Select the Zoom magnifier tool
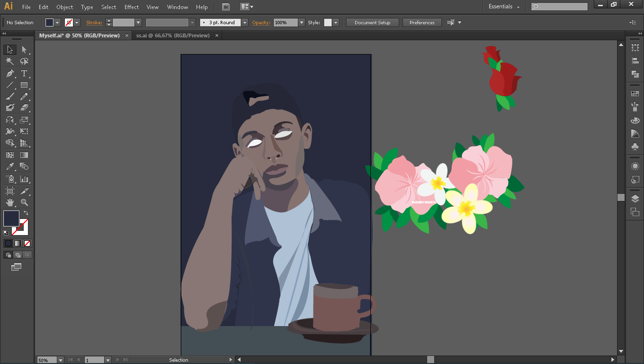This screenshot has height=364, width=644. pyautogui.click(x=24, y=202)
